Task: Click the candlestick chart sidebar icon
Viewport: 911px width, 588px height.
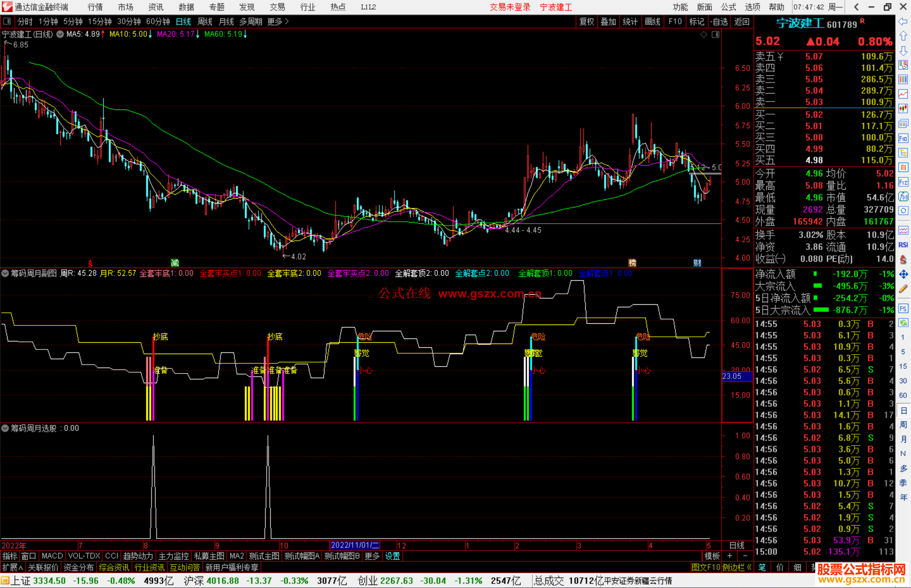Action: point(903,109)
